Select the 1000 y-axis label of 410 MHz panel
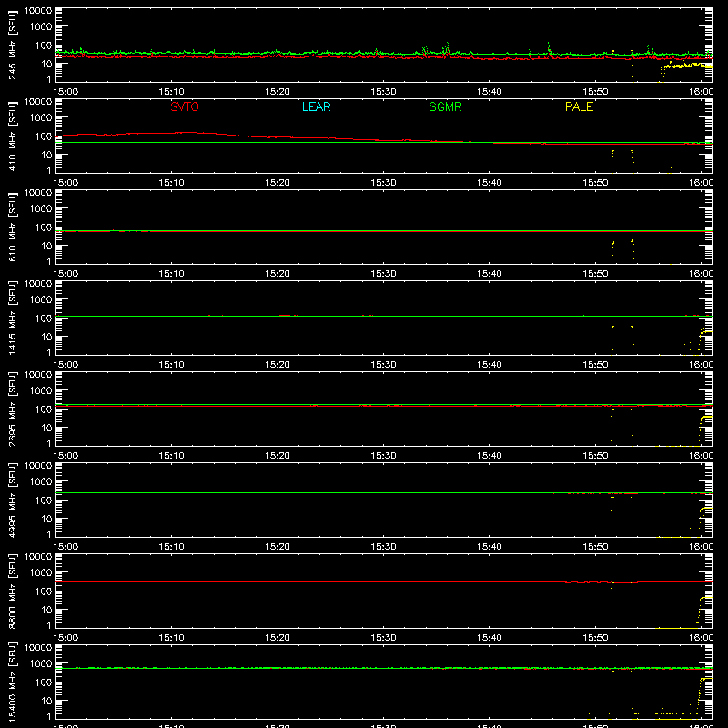This screenshot has height=728, width=728. click(41, 118)
